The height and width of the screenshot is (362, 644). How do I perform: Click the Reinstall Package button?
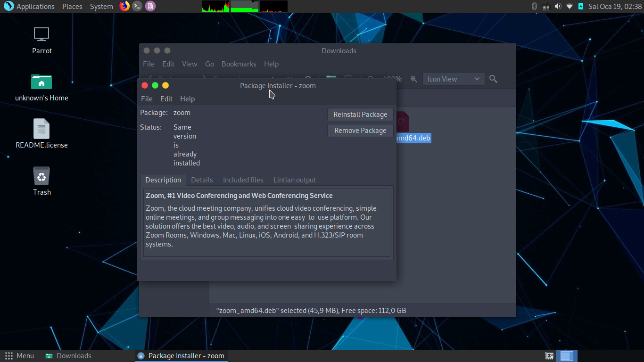pyautogui.click(x=360, y=115)
